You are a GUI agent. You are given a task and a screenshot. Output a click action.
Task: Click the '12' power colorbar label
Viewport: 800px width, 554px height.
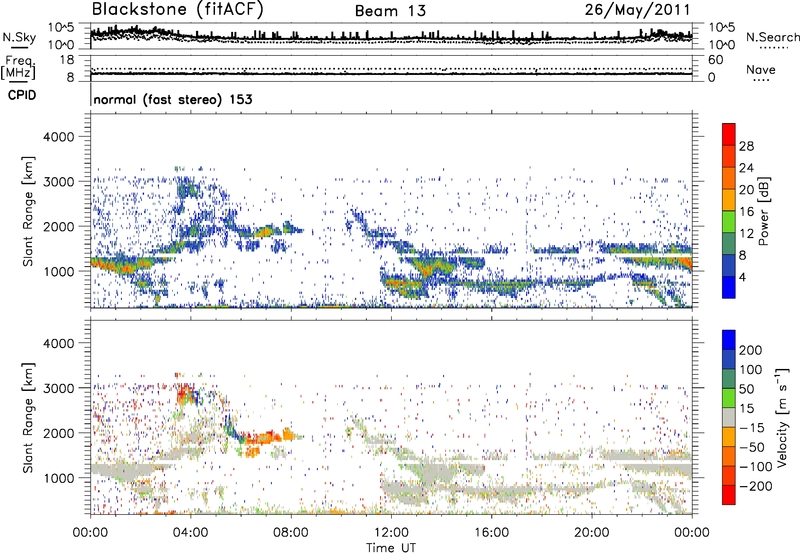pyautogui.click(x=746, y=234)
